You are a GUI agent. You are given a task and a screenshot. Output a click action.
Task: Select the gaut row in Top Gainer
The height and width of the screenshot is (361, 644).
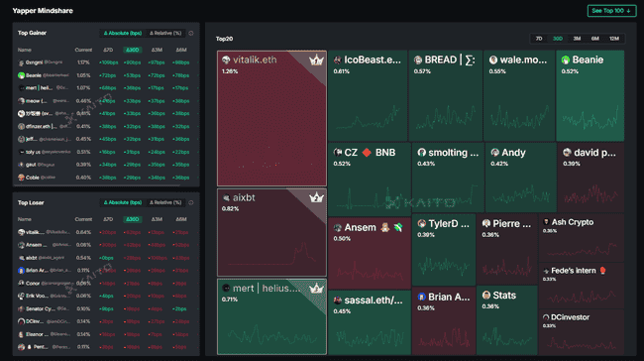click(x=106, y=165)
